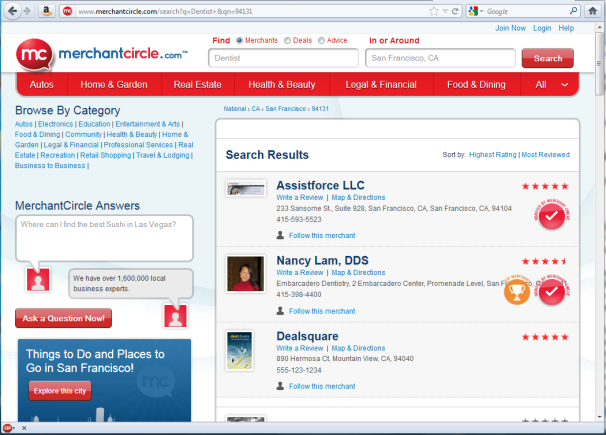The image size is (606, 435).
Task: Sort results by Most Reviewed
Action: point(545,155)
